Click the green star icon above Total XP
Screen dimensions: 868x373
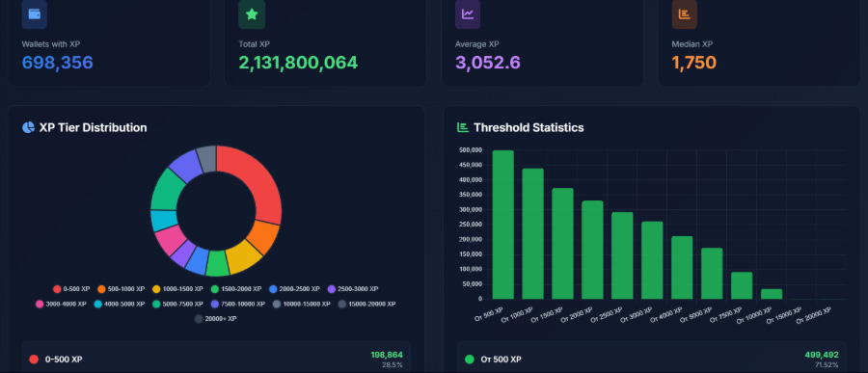(252, 14)
